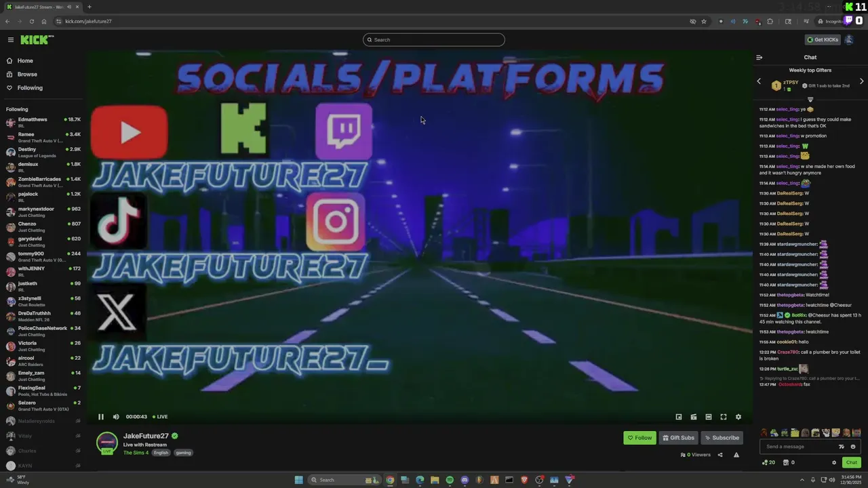Click JakeFuture27 channel name
Image resolution: width=868 pixels, height=488 pixels.
click(x=146, y=436)
